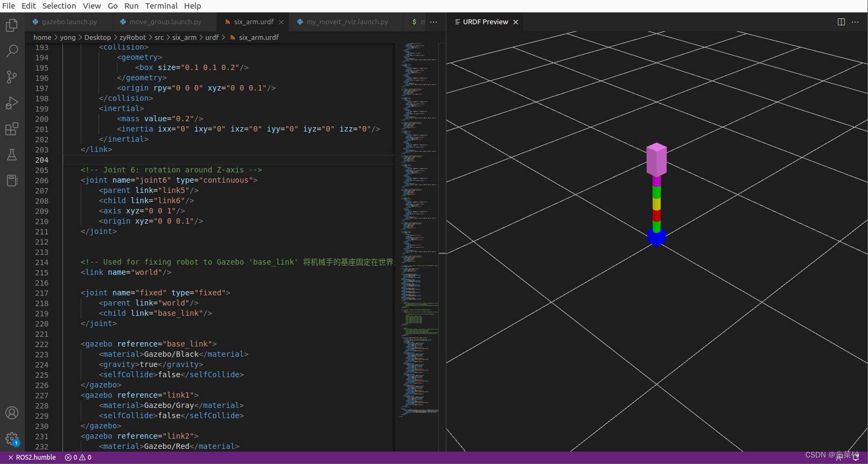Open the Edit menu
This screenshot has width=868, height=464.
pyautogui.click(x=29, y=6)
